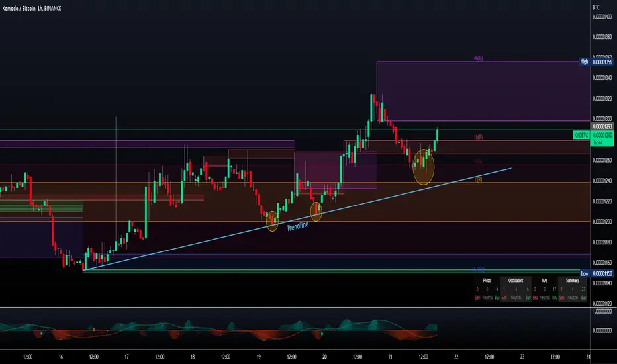Screen dimensions: 617x364
Task: Click 1.00000000 on the indicator axis
Action: 602,311
